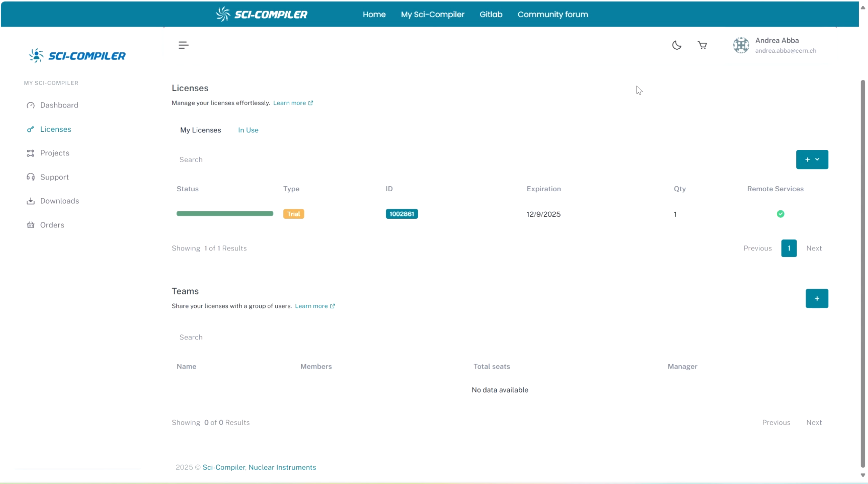Go to Downloads in the sidebar
The image size is (868, 484).
point(53,201)
